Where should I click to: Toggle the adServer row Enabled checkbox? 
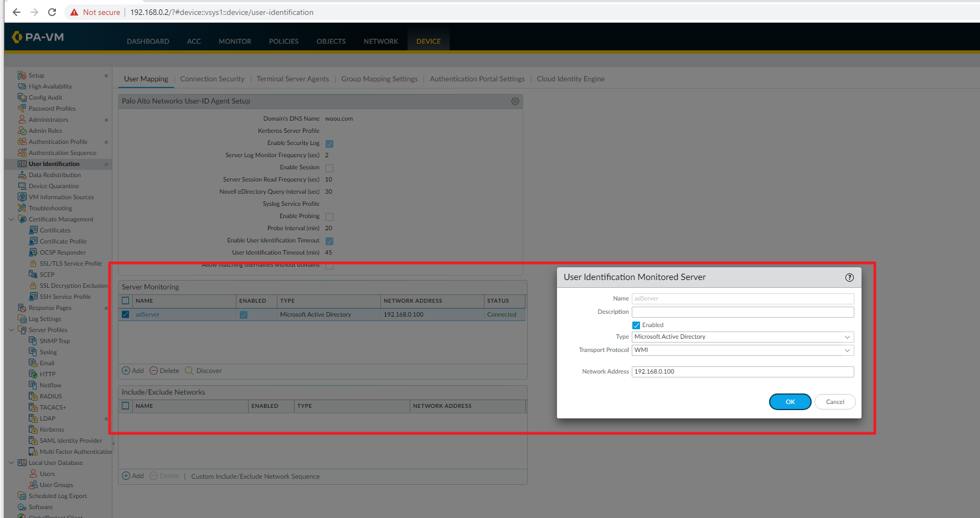pos(244,314)
